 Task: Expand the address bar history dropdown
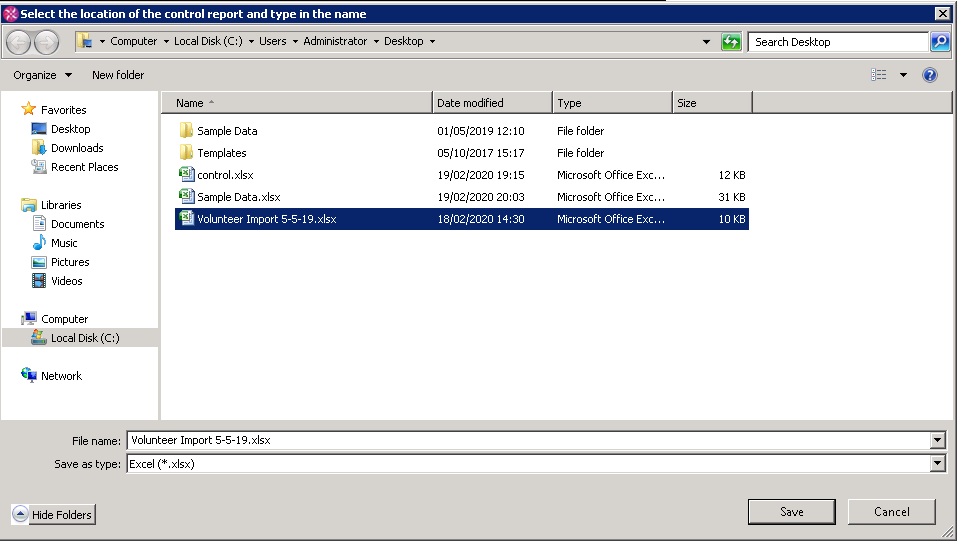(x=706, y=42)
